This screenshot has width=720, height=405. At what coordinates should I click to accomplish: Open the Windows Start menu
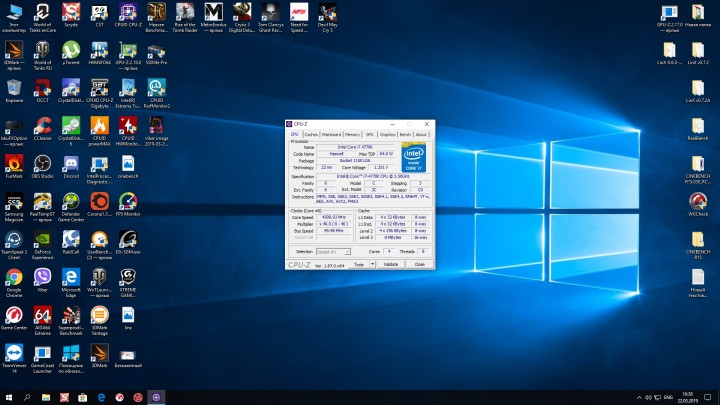[8, 397]
